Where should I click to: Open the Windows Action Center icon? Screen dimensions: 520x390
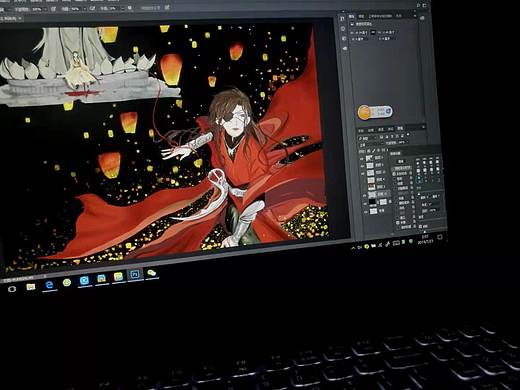(440, 237)
